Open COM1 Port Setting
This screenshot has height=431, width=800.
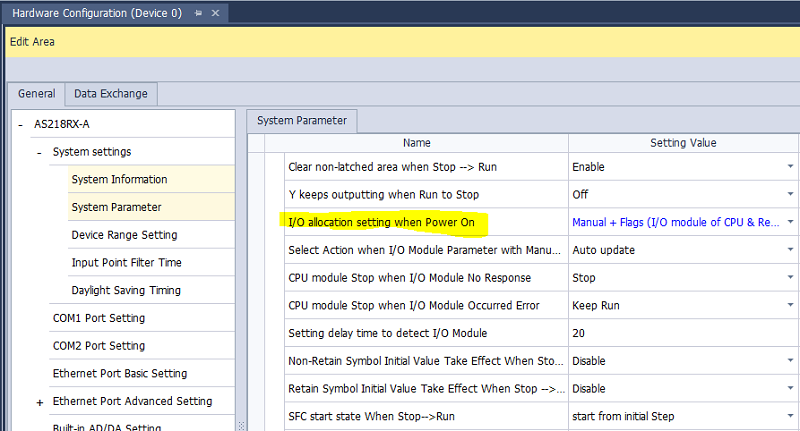point(98,318)
